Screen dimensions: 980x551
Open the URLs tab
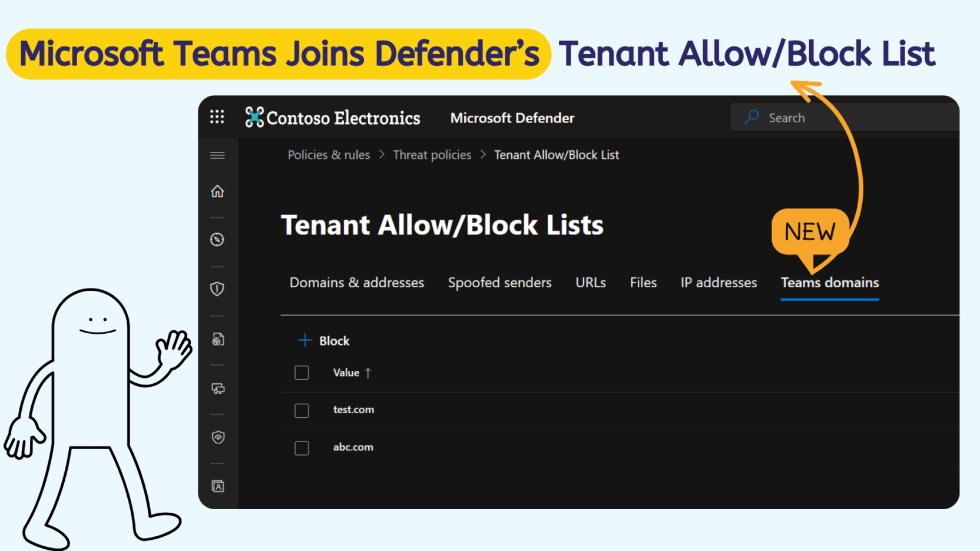[x=591, y=283]
